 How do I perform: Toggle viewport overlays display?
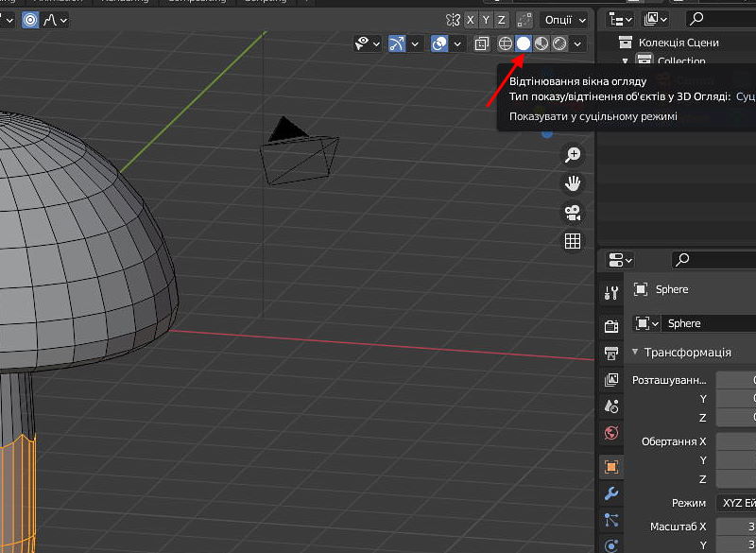pos(439,43)
